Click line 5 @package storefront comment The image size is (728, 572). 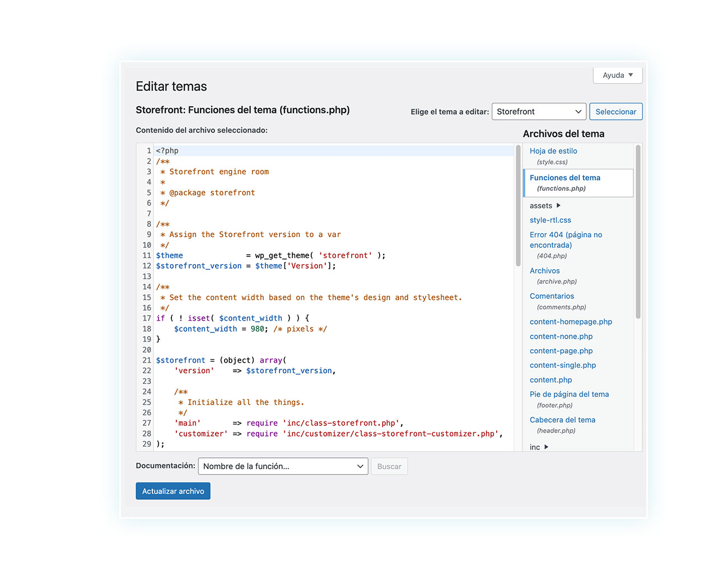point(208,193)
